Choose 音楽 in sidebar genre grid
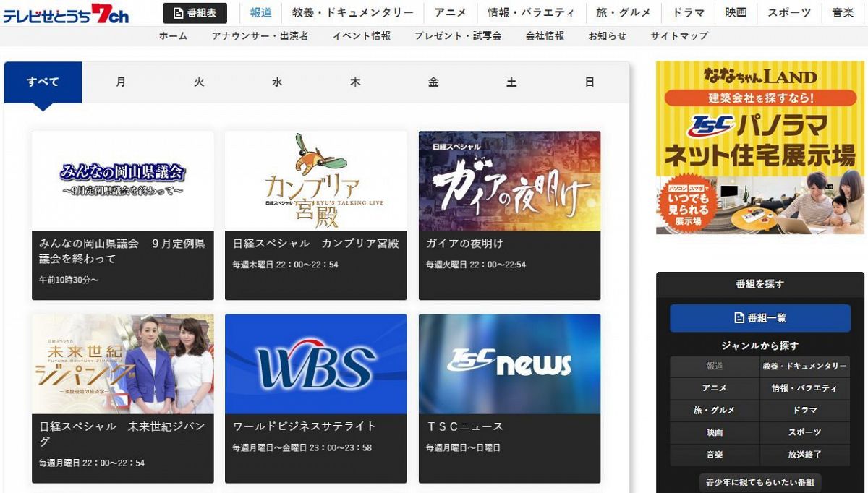The image size is (868, 493). [715, 455]
